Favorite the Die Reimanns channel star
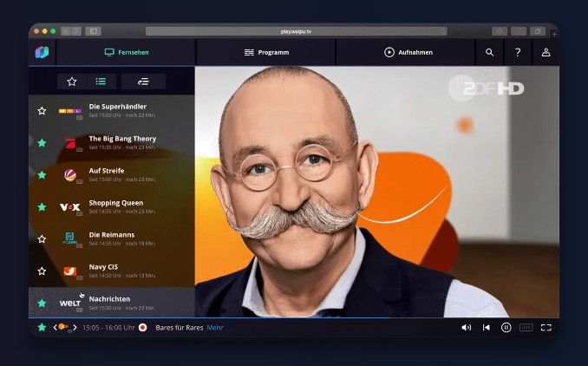The image size is (588, 366). pos(42,239)
